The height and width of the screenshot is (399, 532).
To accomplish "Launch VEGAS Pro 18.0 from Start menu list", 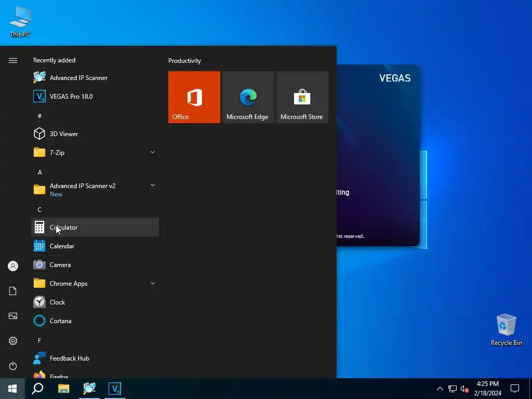I will 95,96.
